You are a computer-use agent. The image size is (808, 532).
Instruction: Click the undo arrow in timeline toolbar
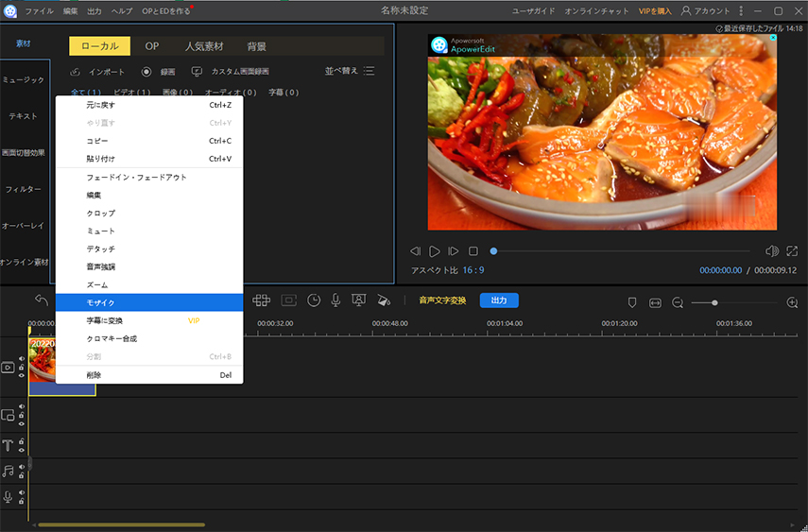tap(42, 300)
